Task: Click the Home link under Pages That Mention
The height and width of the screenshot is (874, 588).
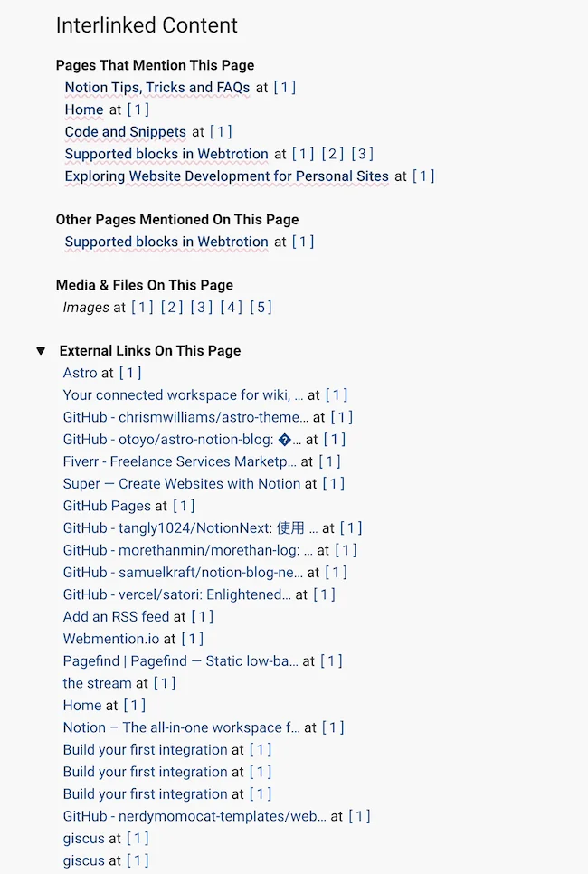Action: pyautogui.click(x=83, y=109)
